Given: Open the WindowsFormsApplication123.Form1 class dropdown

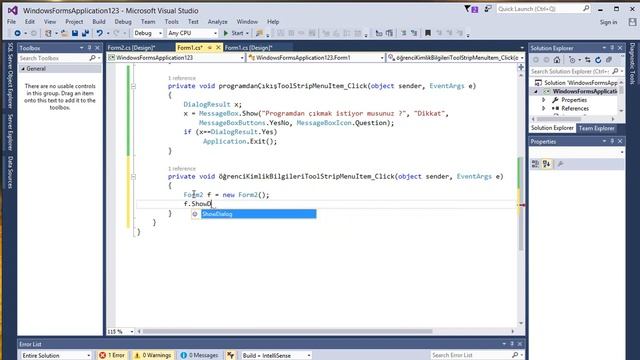Looking at the screenshot, I should point(316,58).
